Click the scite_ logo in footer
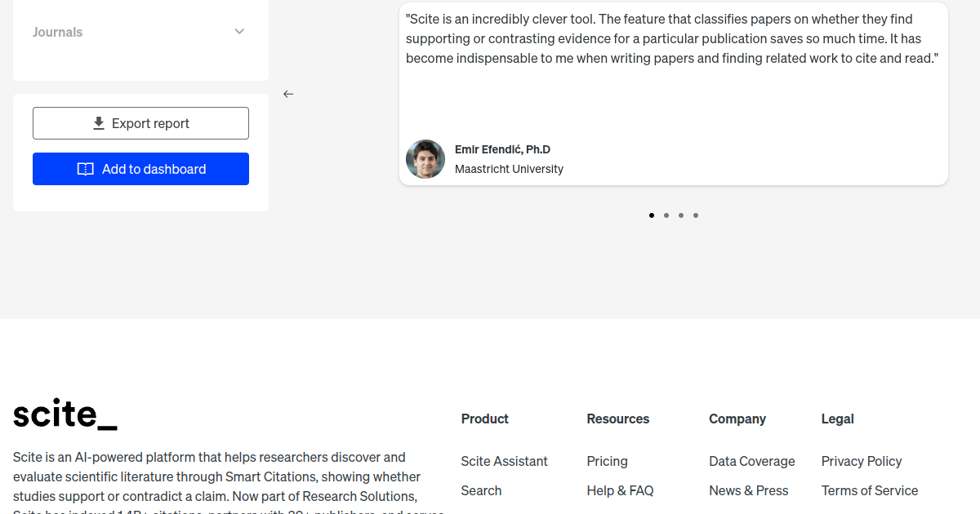The image size is (980, 514). point(65,415)
